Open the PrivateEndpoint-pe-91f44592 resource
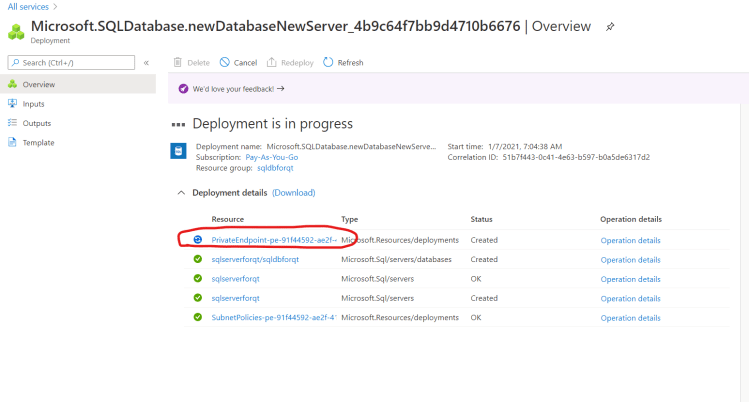This screenshot has width=749, height=402. coord(274,240)
